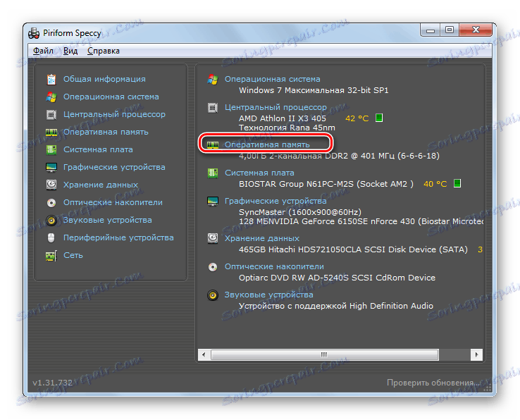Image resolution: width=520 pixels, height=420 pixels.
Task: Open the Файл menu
Action: 43,51
